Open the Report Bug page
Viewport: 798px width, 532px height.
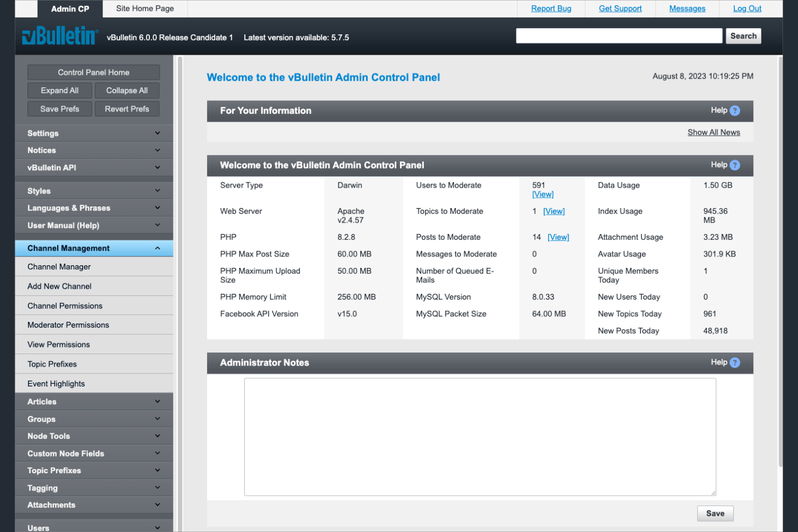point(551,8)
